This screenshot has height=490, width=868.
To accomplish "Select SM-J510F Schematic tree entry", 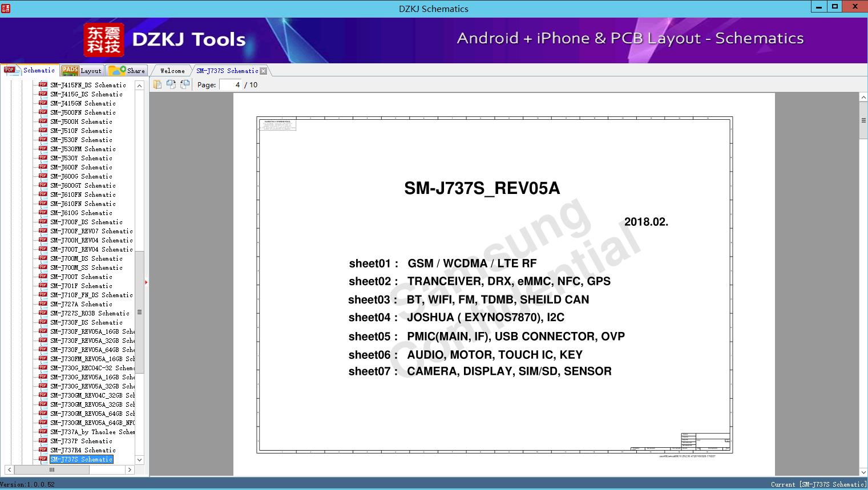I will (81, 131).
